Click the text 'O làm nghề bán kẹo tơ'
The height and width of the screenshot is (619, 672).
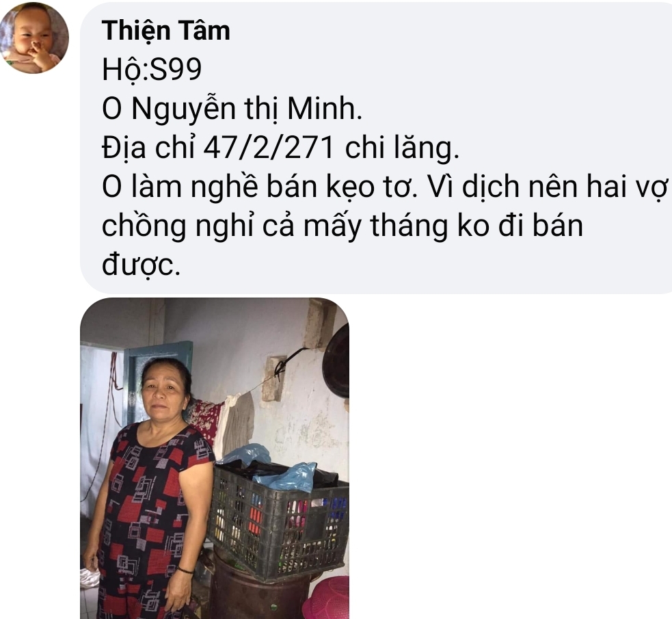coord(259,187)
